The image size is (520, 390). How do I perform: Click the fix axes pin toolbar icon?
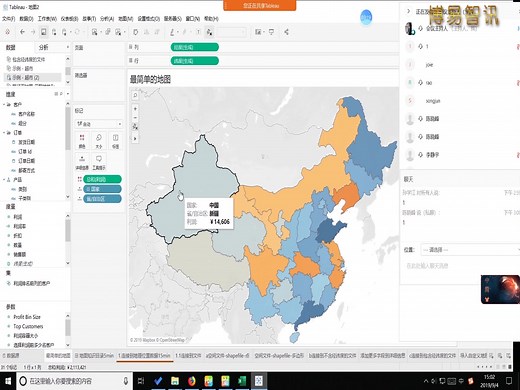point(209,32)
